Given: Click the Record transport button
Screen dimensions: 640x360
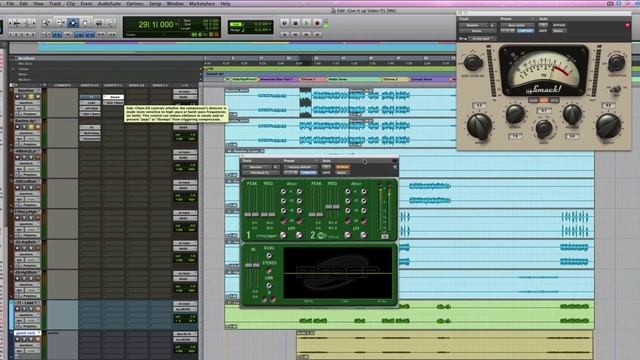Looking at the screenshot, I should 317,23.
